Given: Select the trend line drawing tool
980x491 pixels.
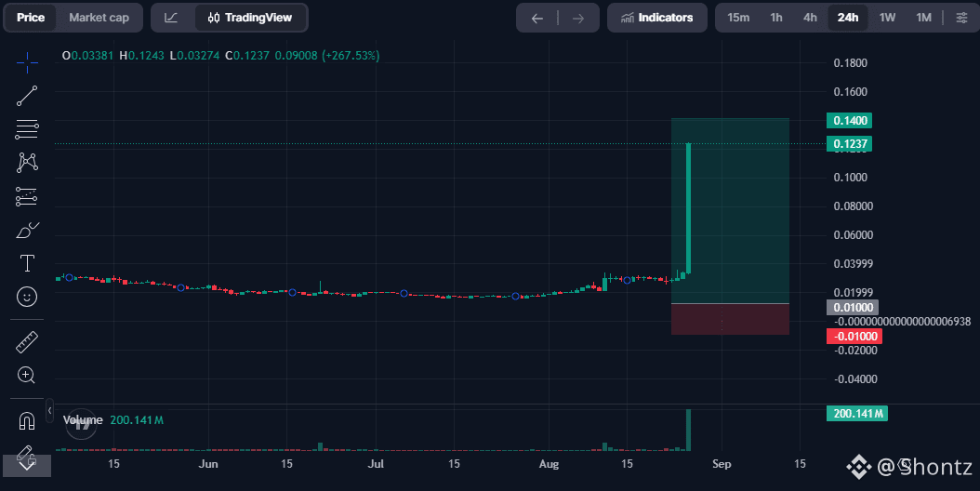Looking at the screenshot, I should [27, 96].
